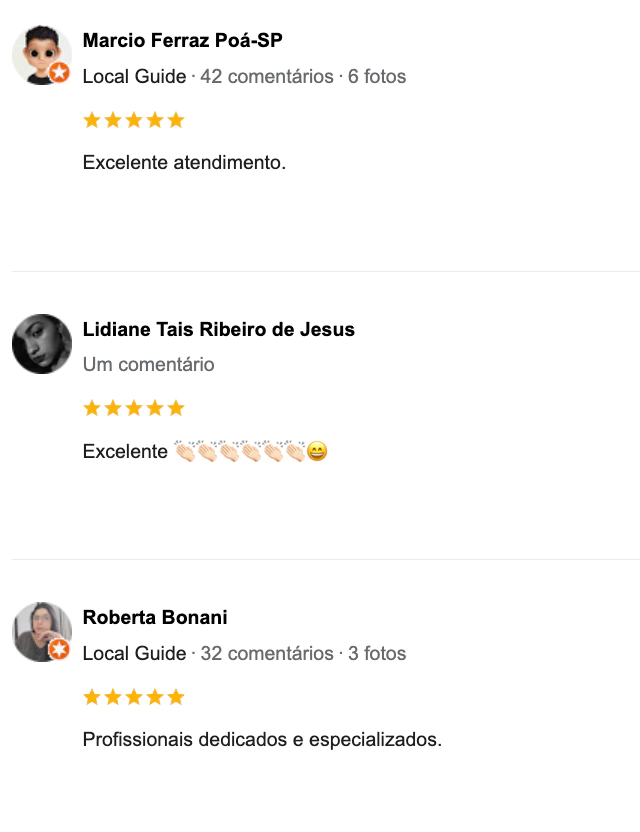640x832 pixels.
Task: Click Roberta Bonani's profile photo
Action: coord(40,631)
